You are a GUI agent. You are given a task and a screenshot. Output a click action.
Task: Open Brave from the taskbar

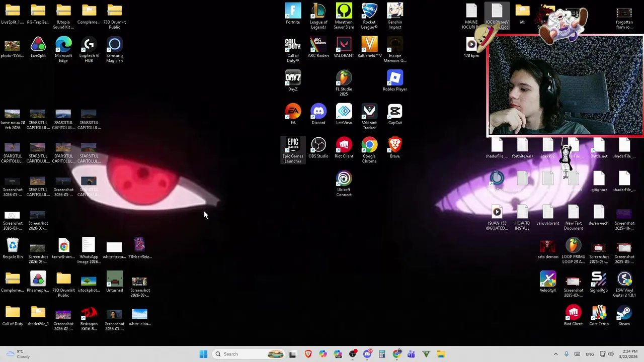point(308,354)
